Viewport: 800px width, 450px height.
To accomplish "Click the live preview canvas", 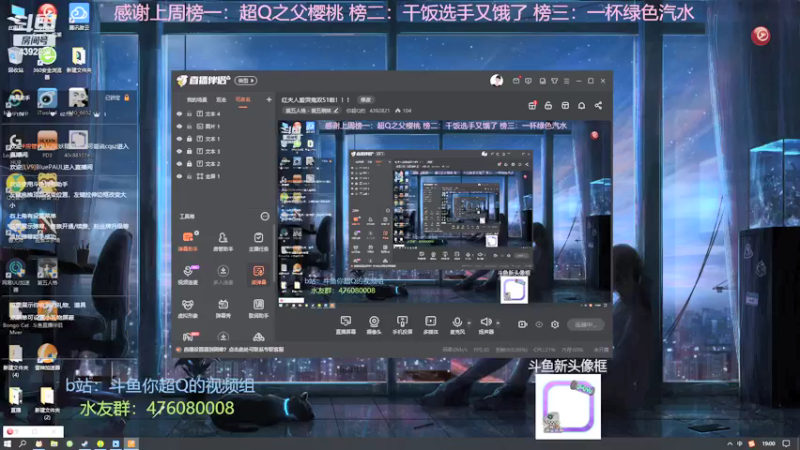I will (445, 214).
